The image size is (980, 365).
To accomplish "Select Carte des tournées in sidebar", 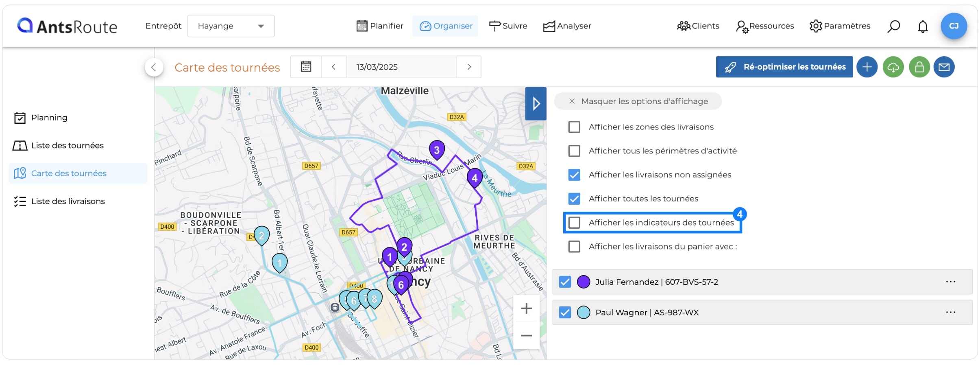I will click(x=78, y=173).
